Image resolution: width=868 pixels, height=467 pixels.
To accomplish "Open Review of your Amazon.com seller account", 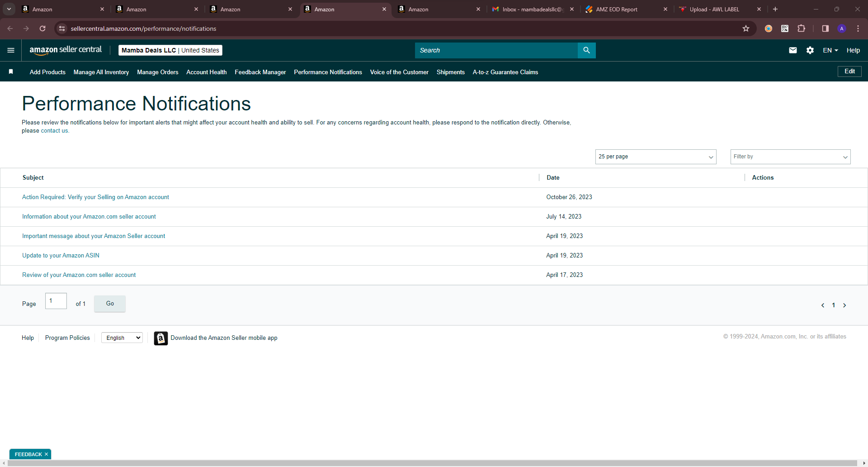I will click(x=79, y=275).
